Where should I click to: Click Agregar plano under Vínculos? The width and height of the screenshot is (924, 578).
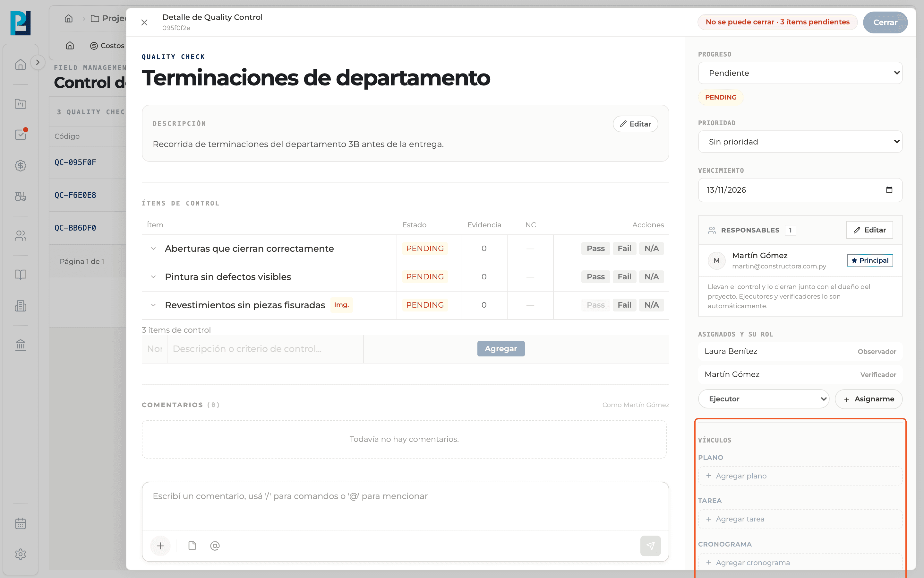(800, 476)
